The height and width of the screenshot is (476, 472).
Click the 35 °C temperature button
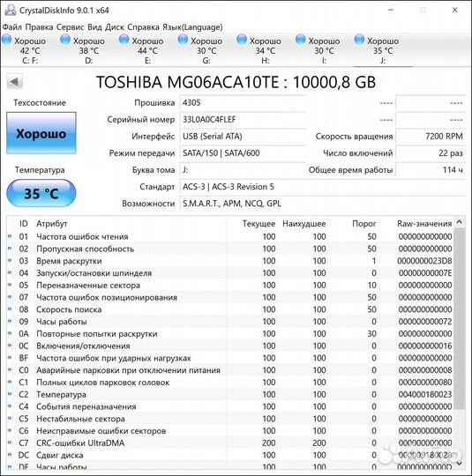point(41,193)
